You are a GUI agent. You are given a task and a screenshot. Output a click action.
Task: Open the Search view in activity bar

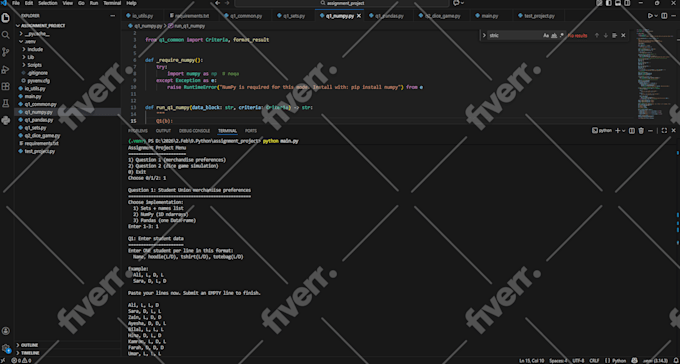[x=6, y=35]
